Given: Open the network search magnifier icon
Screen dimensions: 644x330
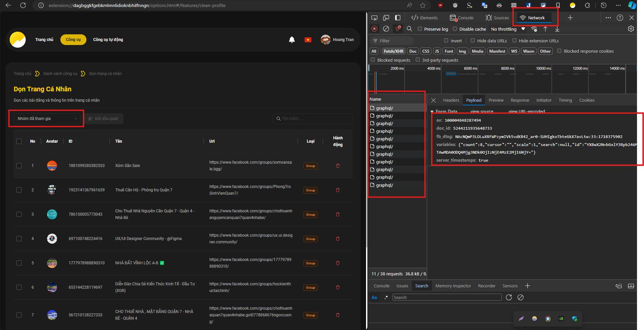Looking at the screenshot, I should point(409,29).
